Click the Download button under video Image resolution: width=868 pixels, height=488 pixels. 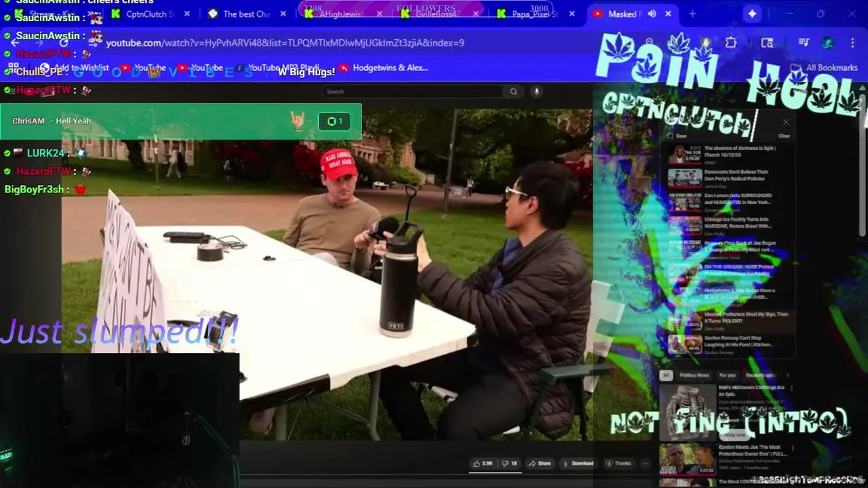pos(578,464)
